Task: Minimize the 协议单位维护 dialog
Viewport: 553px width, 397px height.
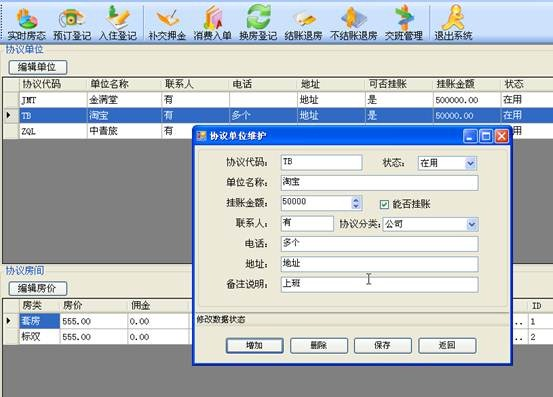Action: (x=469, y=136)
